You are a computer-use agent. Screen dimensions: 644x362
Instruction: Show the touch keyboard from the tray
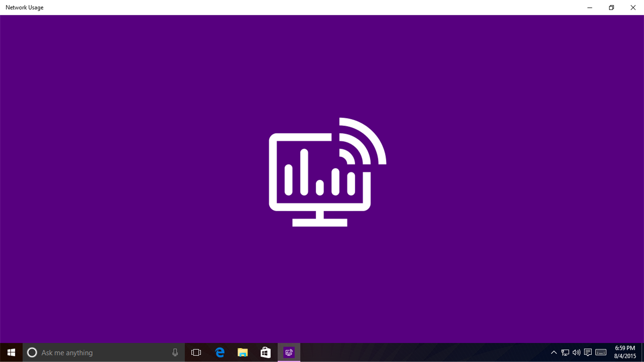(601, 353)
